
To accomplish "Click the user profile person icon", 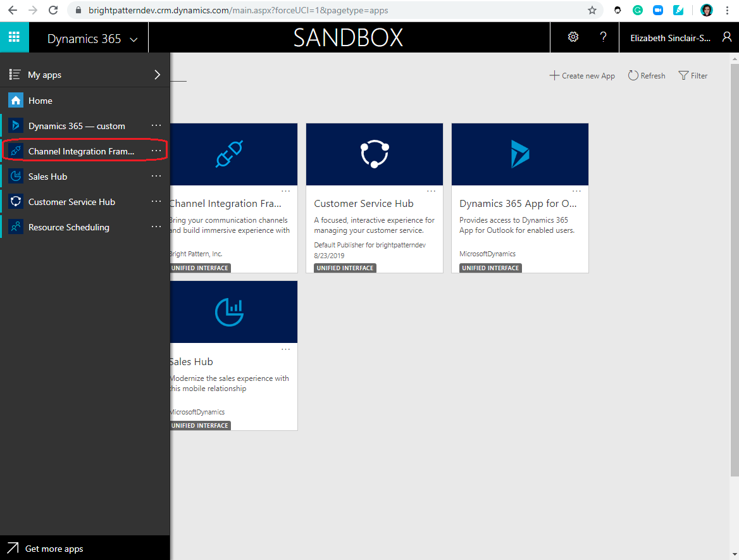I will point(727,37).
